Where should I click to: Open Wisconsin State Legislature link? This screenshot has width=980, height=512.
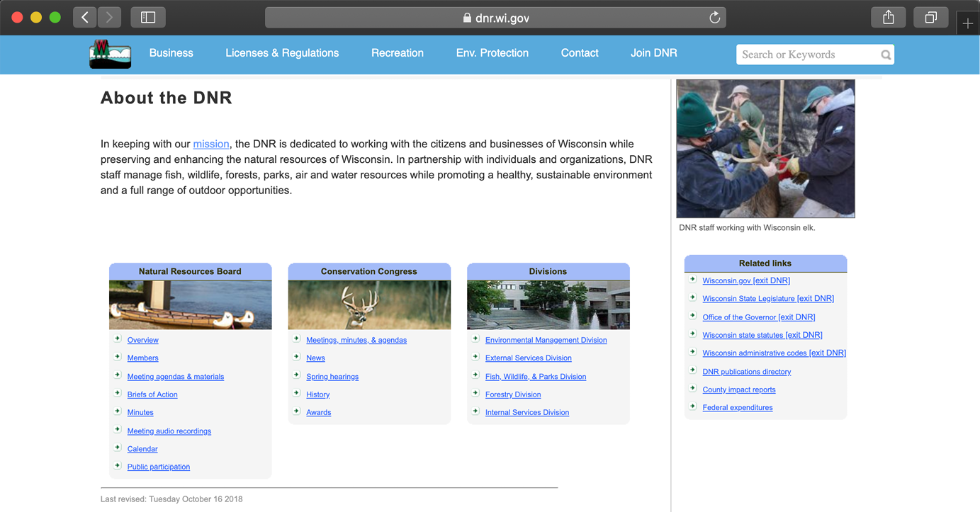click(768, 299)
